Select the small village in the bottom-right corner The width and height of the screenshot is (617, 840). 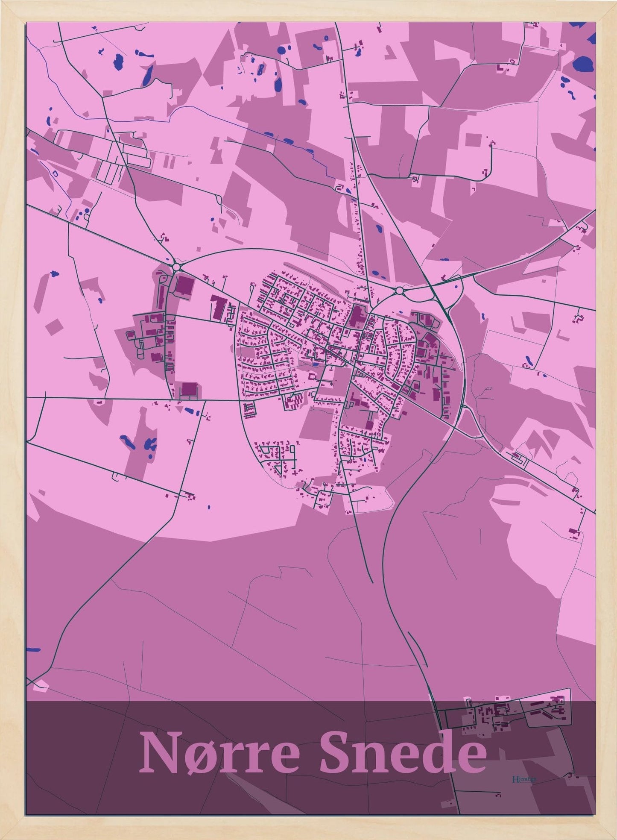coord(508,717)
